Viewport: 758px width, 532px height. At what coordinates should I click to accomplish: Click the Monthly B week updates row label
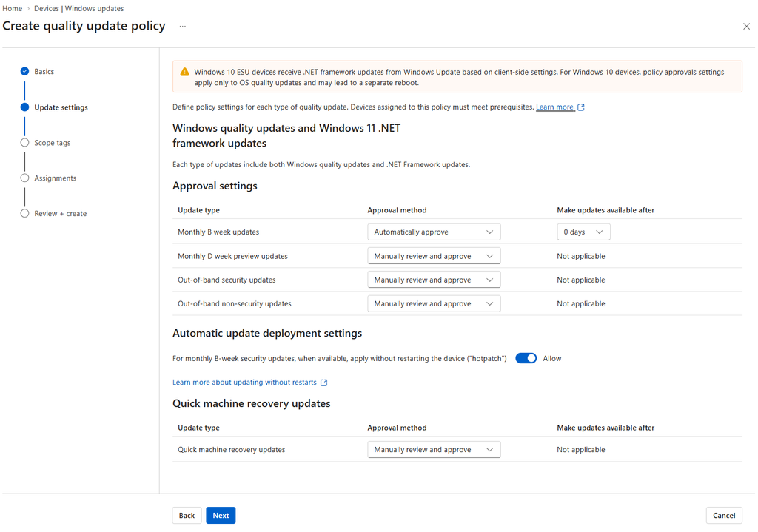pos(218,232)
